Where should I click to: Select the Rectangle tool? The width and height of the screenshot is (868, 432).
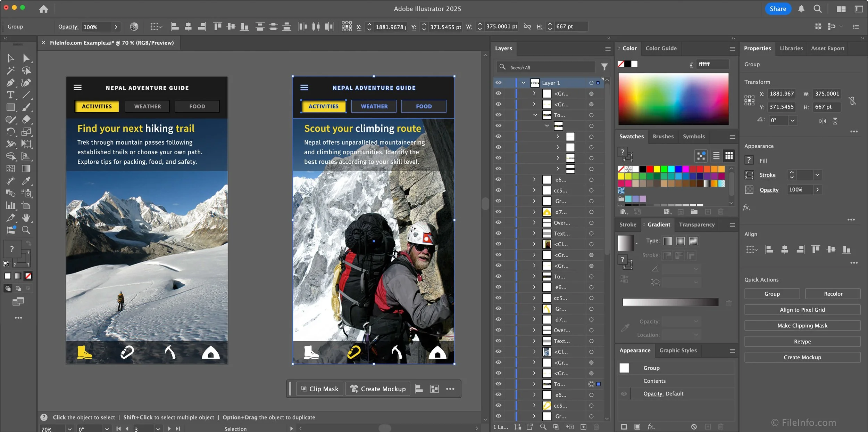10,107
